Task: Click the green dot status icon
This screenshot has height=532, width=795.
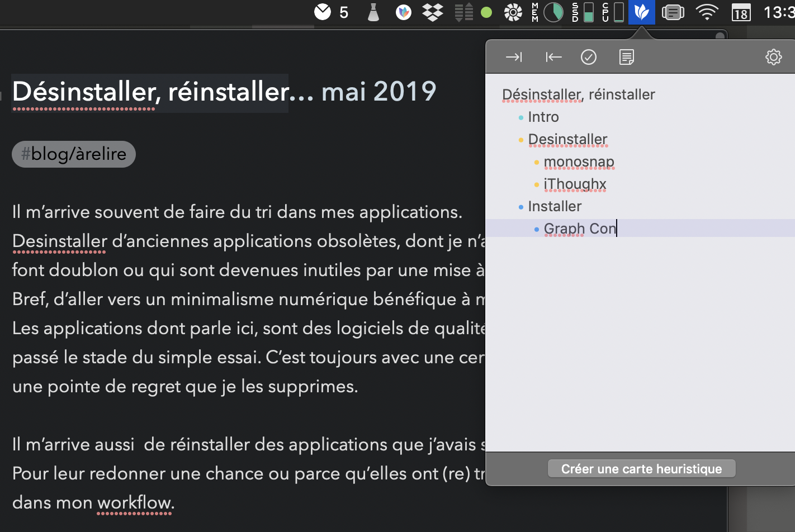Action: pos(486,12)
